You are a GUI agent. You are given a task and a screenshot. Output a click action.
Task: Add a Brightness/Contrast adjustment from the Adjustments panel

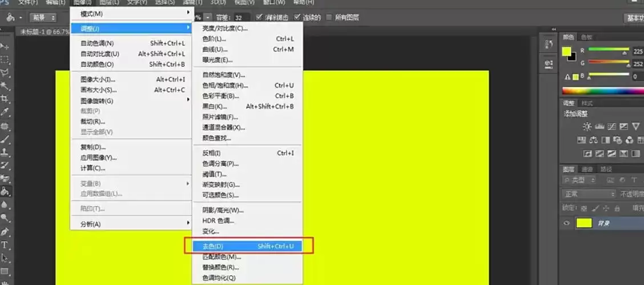pos(587,127)
